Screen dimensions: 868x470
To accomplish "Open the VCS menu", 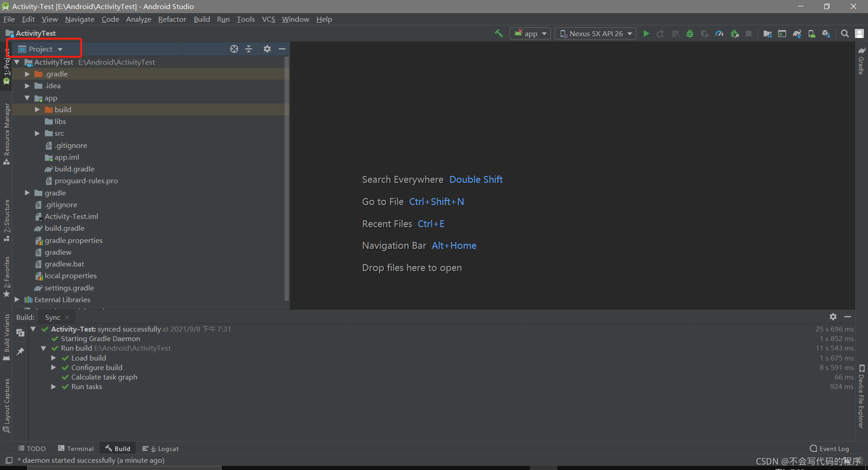I will click(x=269, y=19).
